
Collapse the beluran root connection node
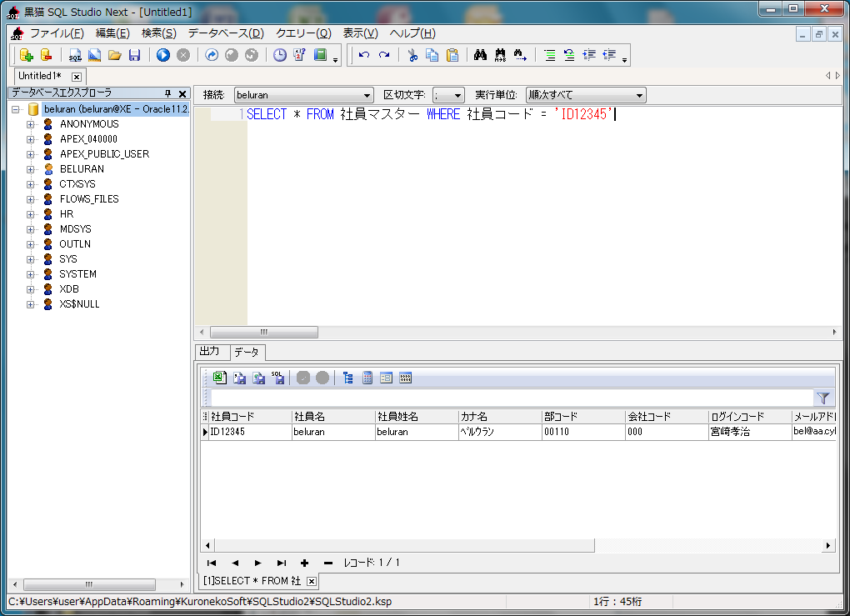(15, 109)
